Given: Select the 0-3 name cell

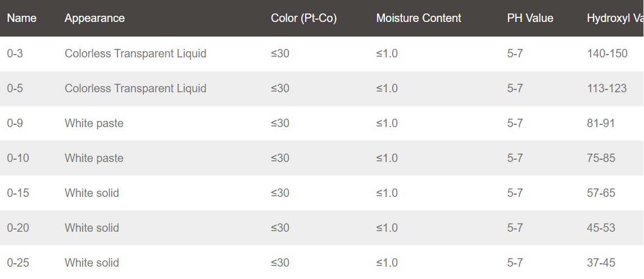Looking at the screenshot, I should (15, 54).
